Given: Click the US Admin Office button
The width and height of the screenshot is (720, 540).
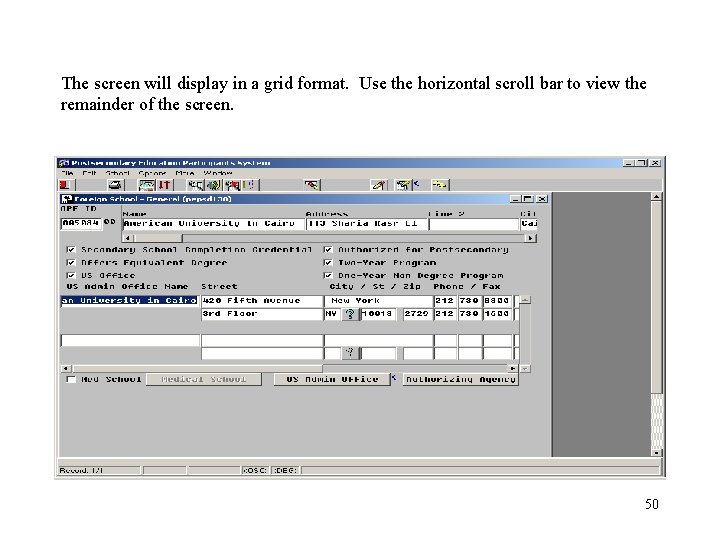Looking at the screenshot, I should tap(332, 379).
